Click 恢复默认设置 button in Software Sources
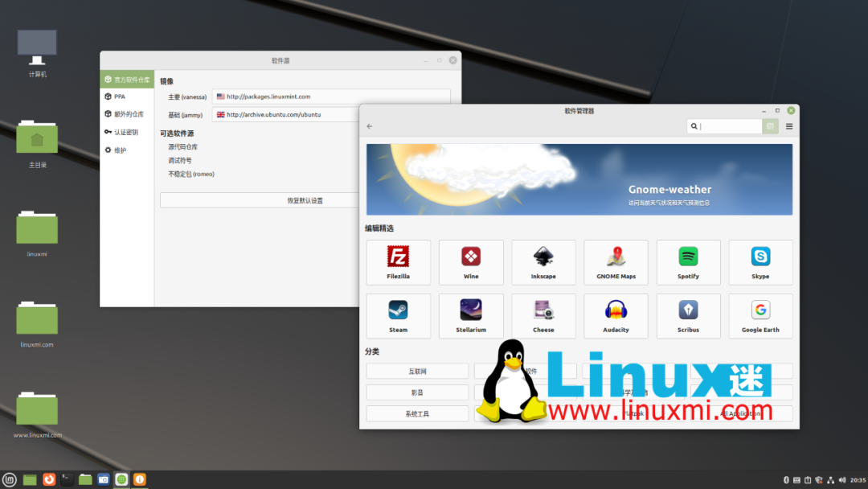Image resolution: width=868 pixels, height=489 pixels. tap(260, 200)
